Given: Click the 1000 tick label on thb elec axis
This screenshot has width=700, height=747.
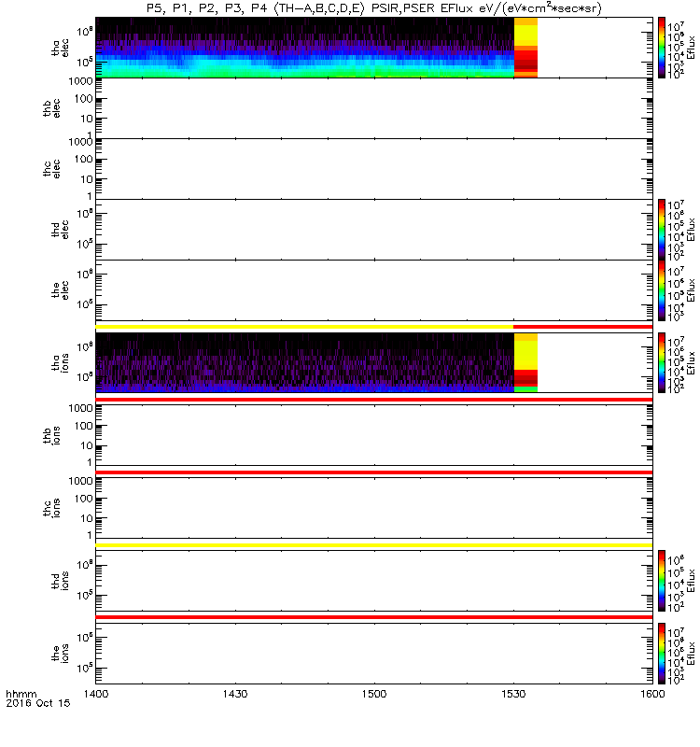Looking at the screenshot, I should [80, 81].
